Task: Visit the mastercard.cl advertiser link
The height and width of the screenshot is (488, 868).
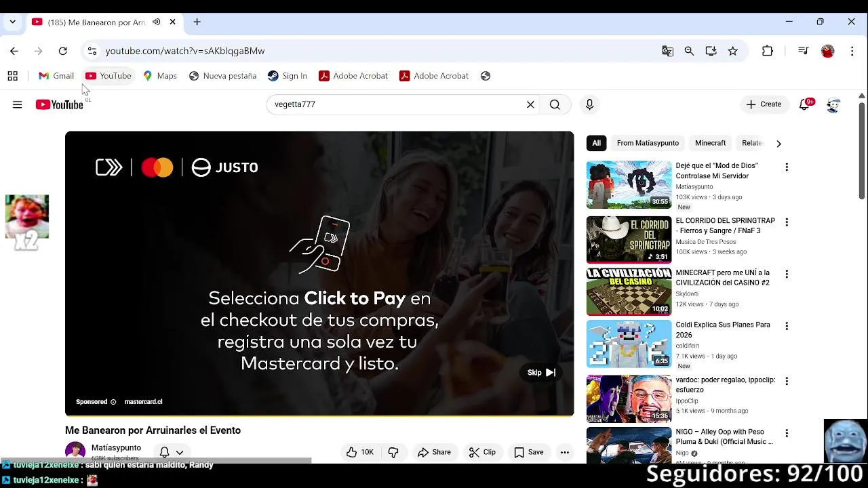Action: pos(143,402)
